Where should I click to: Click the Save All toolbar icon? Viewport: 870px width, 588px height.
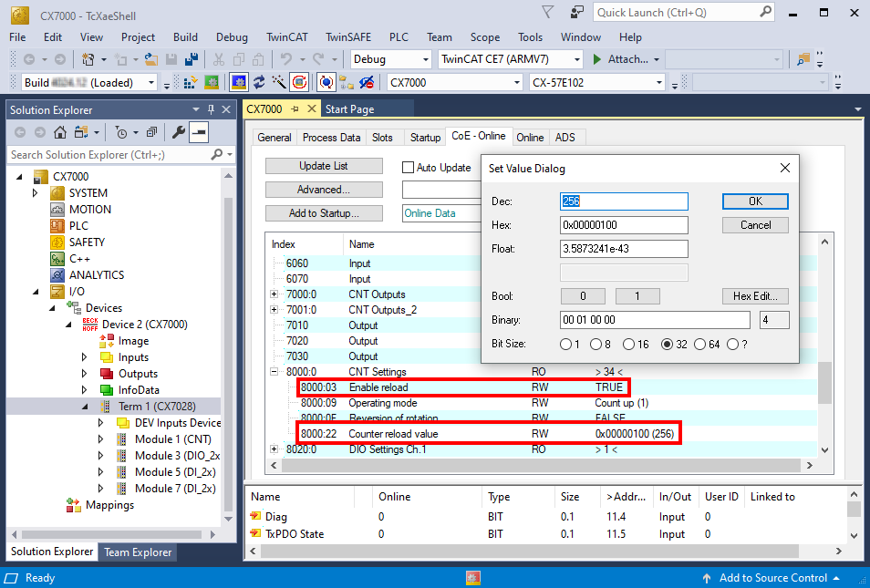[x=191, y=58]
